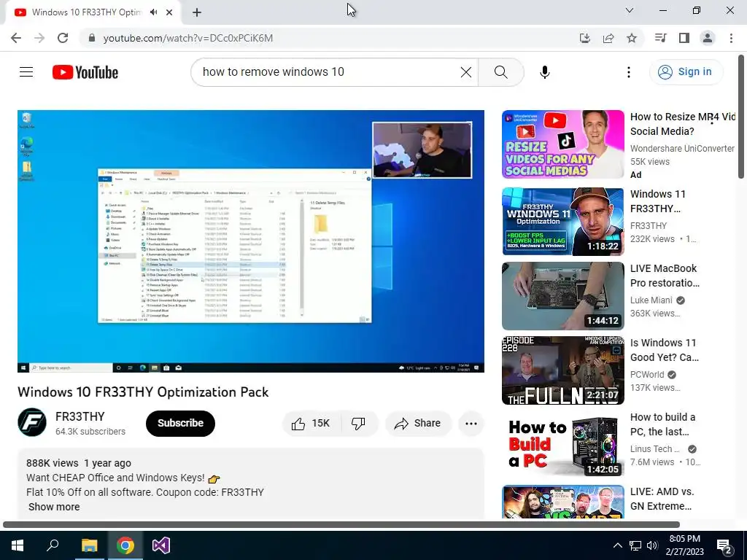Image resolution: width=747 pixels, height=560 pixels.
Task: Open Windows 11 FR33THY video thumbnail
Action: pyautogui.click(x=562, y=222)
